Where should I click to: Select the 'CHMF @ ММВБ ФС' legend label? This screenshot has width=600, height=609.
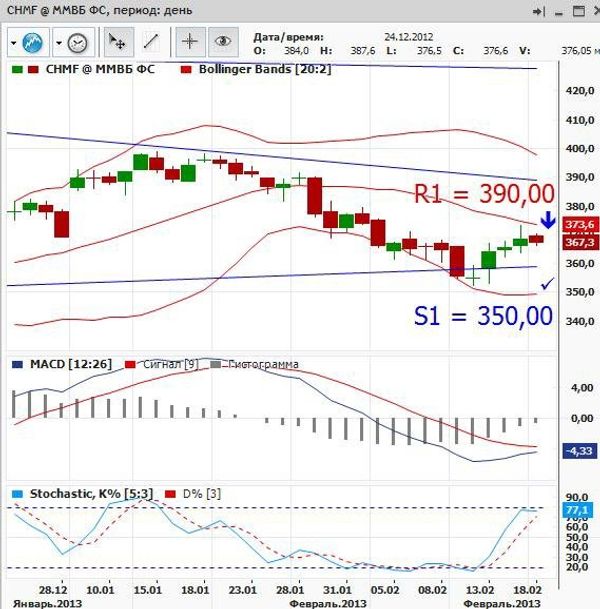(x=100, y=69)
